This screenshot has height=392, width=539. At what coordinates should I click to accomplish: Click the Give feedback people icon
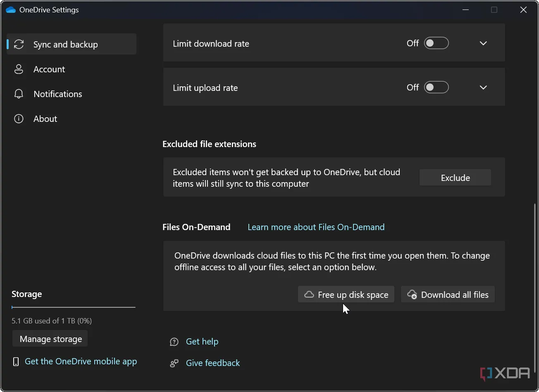174,363
